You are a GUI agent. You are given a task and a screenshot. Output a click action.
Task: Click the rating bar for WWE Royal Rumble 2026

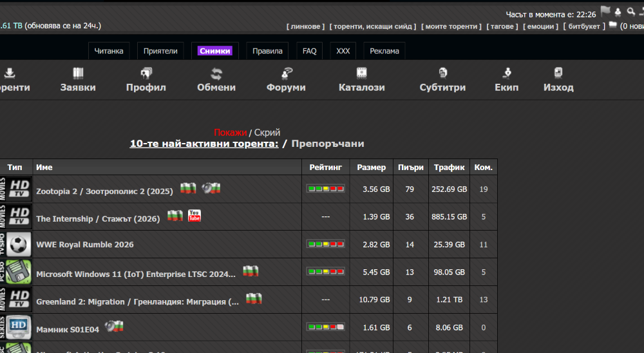[326, 244]
